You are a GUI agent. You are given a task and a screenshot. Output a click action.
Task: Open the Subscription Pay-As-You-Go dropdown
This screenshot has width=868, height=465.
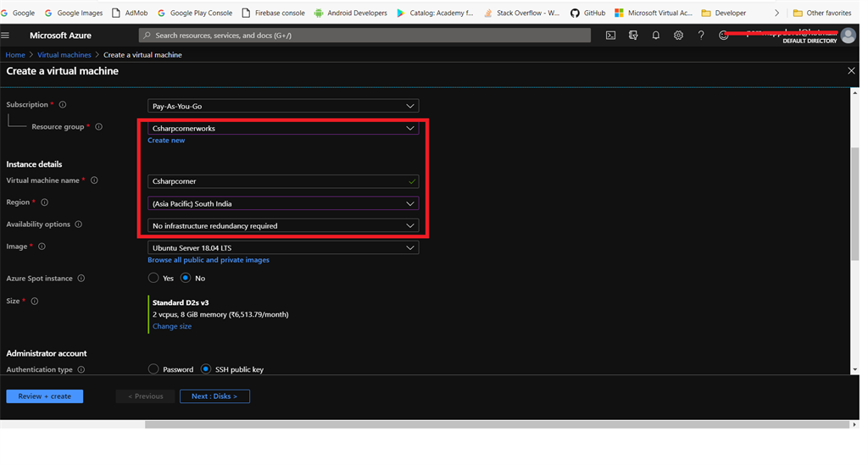[x=283, y=106]
